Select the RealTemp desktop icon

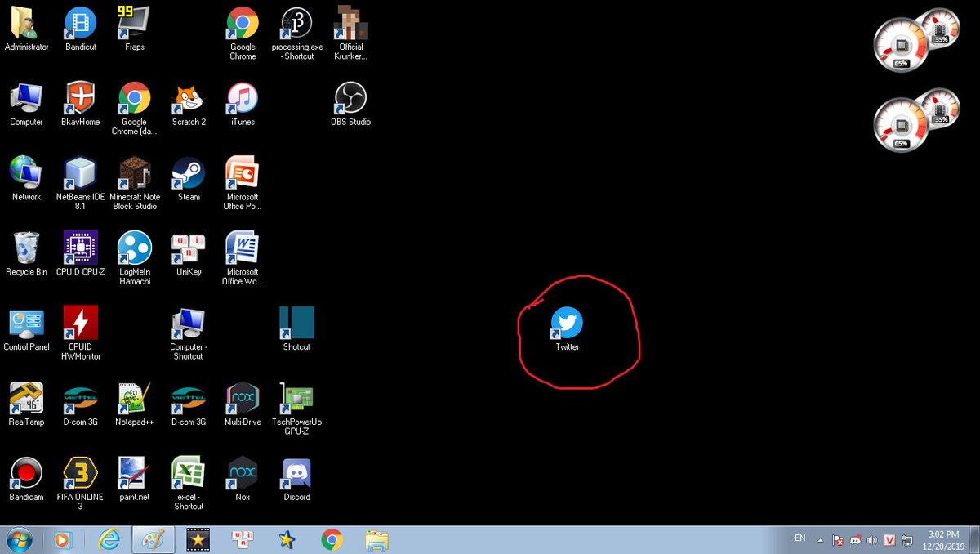26,404
